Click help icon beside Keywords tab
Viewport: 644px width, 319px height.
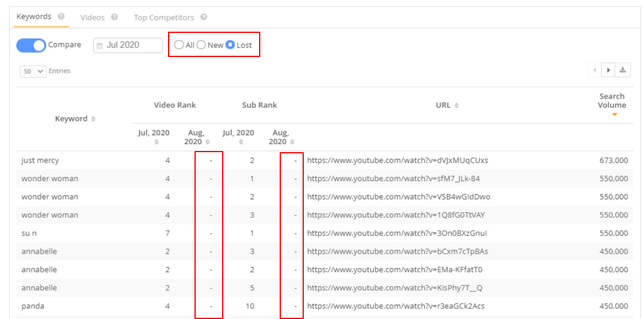pyautogui.click(x=61, y=17)
